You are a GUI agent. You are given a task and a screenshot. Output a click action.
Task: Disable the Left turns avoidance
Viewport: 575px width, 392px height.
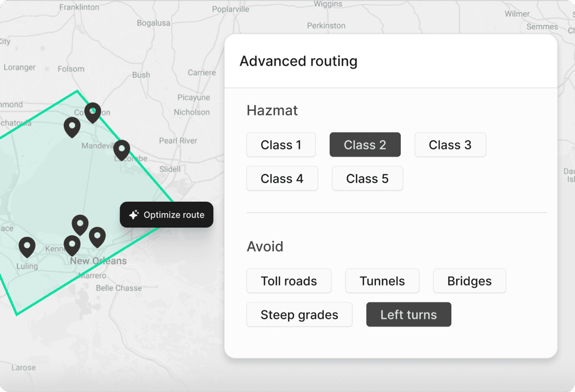point(408,314)
